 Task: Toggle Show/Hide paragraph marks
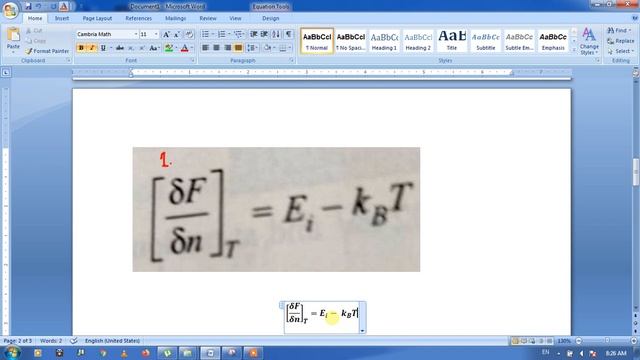(x=288, y=34)
